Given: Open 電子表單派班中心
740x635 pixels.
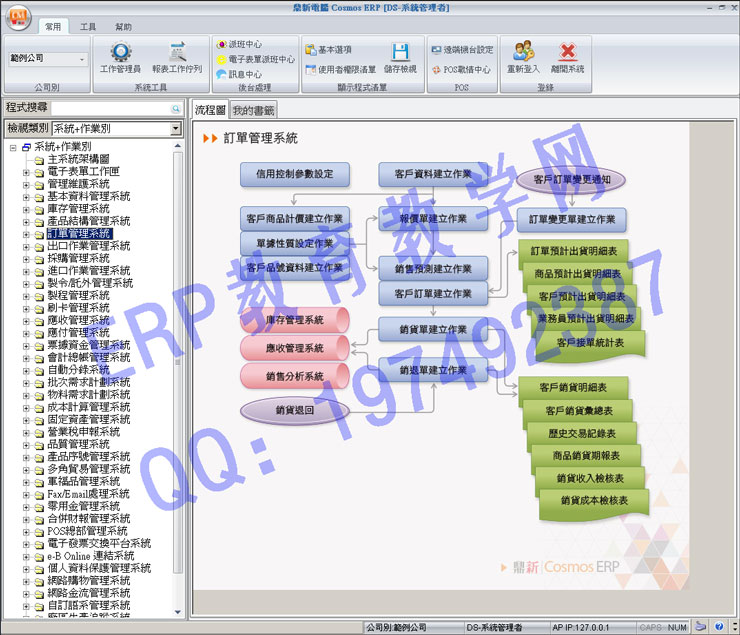Looking at the screenshot, I should click(x=255, y=59).
